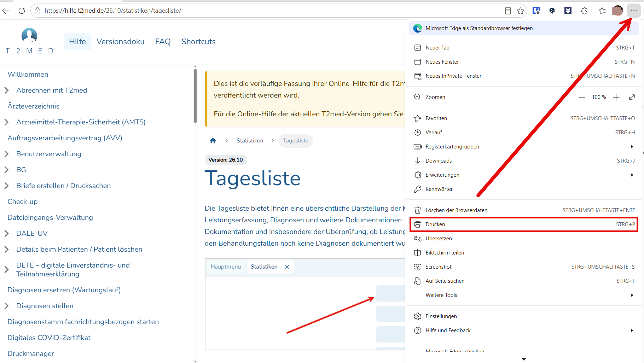Open the browser extensions puzzle icon
Image resolution: width=644 pixels, height=363 pixels.
584,11
